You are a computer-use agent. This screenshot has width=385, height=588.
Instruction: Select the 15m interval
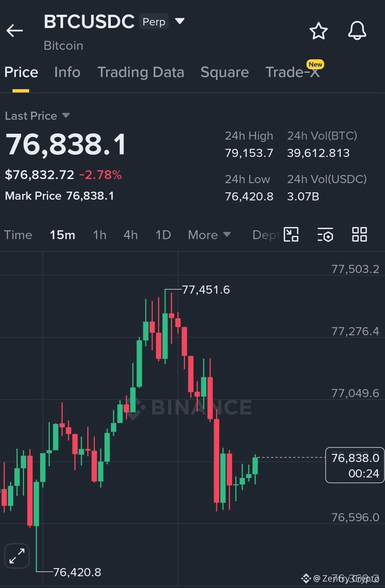click(x=62, y=235)
